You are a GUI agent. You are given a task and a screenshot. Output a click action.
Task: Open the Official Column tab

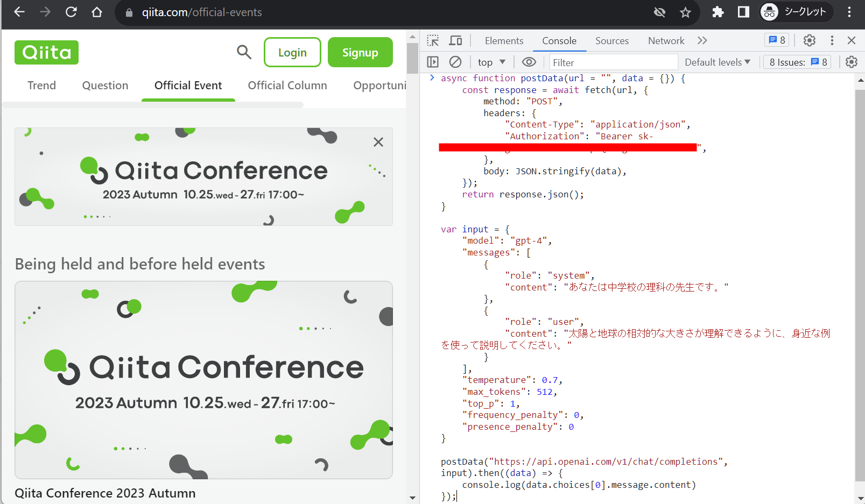[287, 86]
